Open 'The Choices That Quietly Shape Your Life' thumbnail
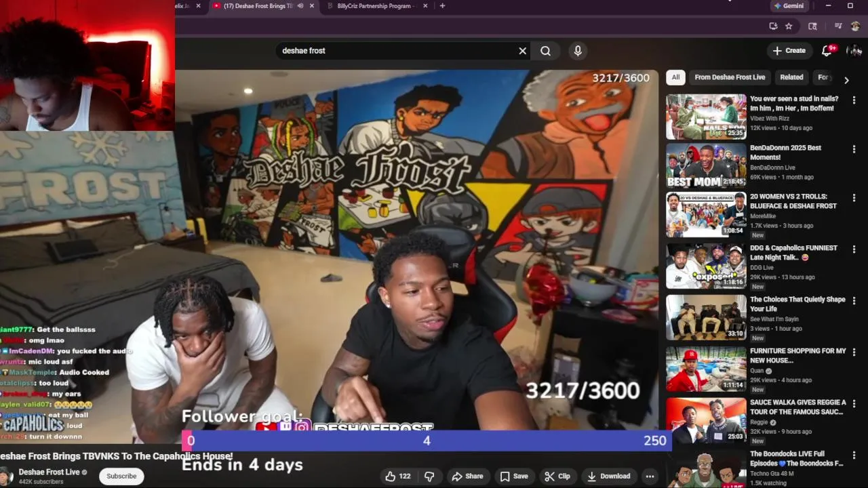Screen dimensions: 868x488 coord(706,318)
